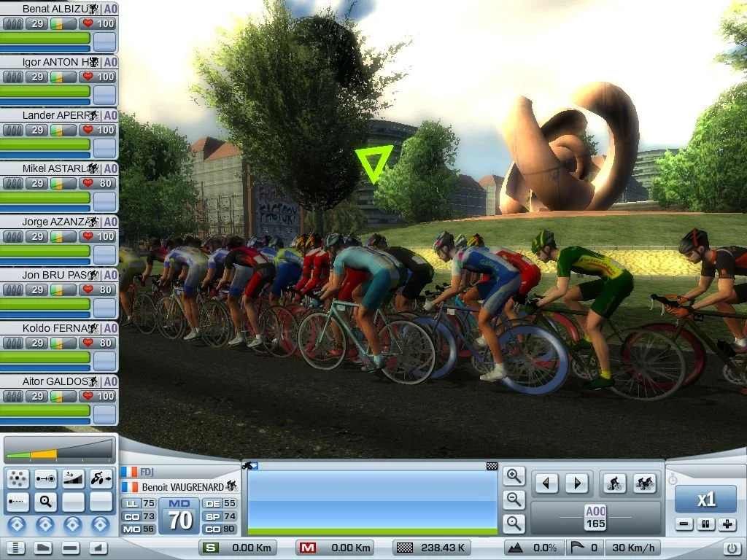
Task: Click the left arrow to switch riders
Action: pos(547,483)
